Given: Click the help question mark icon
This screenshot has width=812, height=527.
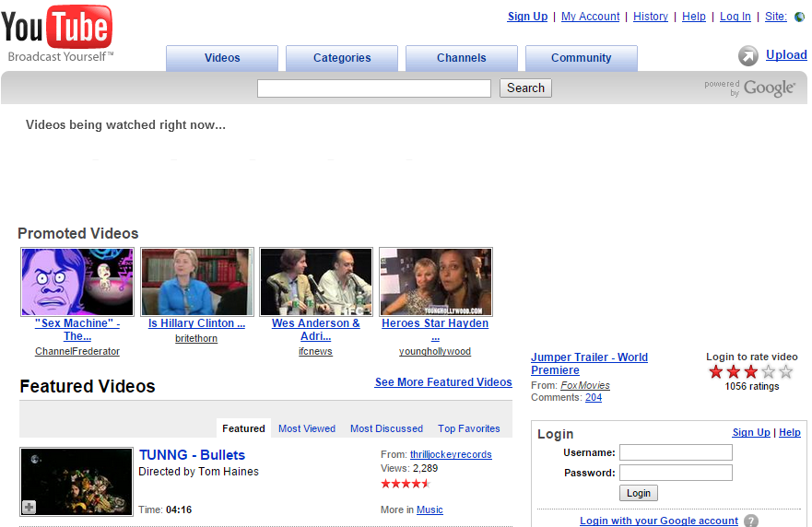Looking at the screenshot, I should click(751, 521).
